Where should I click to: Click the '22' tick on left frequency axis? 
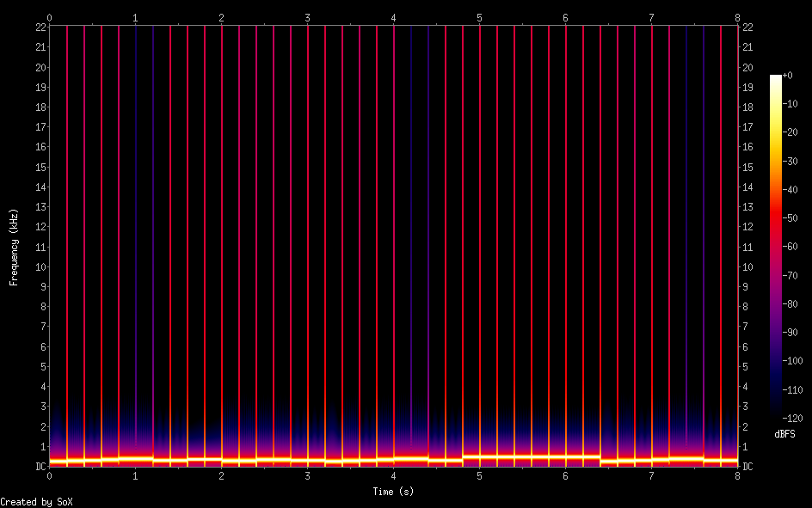(40, 28)
